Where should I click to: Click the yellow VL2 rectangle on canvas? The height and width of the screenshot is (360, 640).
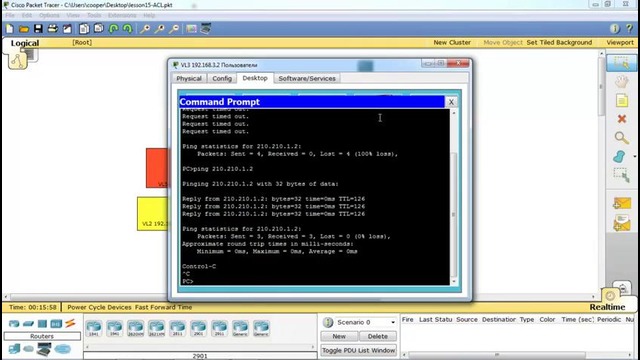point(152,214)
